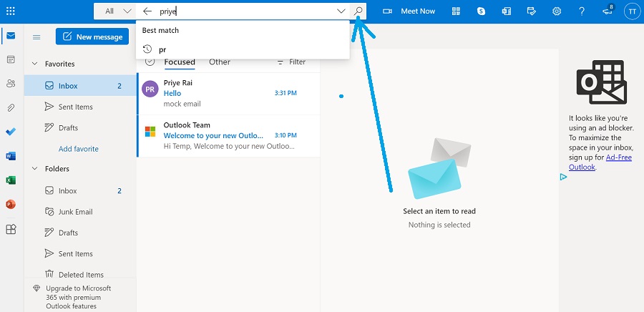Launch Excel from the left rail
Screen dimensions: 644x312
pyautogui.click(x=11, y=180)
